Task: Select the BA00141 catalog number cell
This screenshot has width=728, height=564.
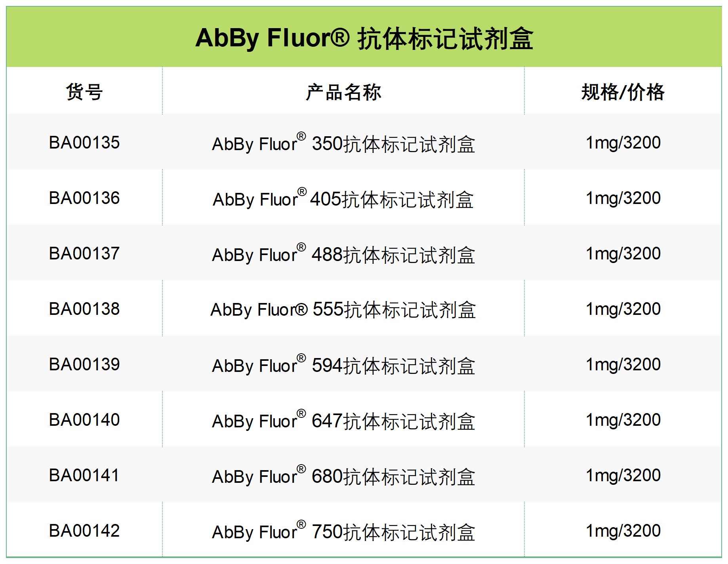Action: (84, 475)
